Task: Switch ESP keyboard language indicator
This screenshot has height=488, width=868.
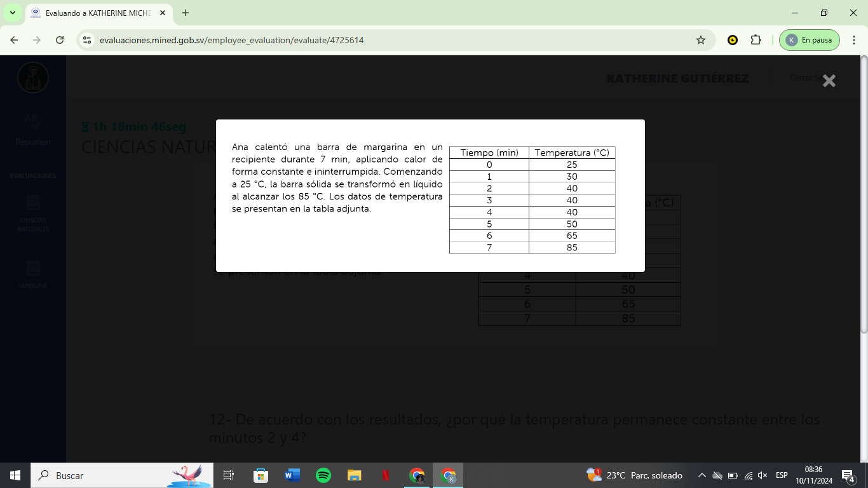Action: point(782,475)
